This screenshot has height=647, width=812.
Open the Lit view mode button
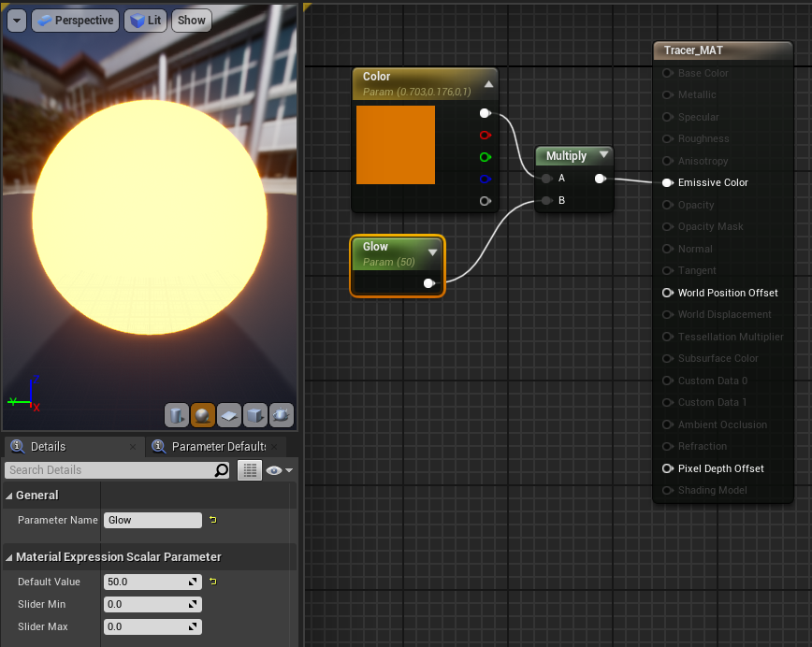pyautogui.click(x=145, y=20)
